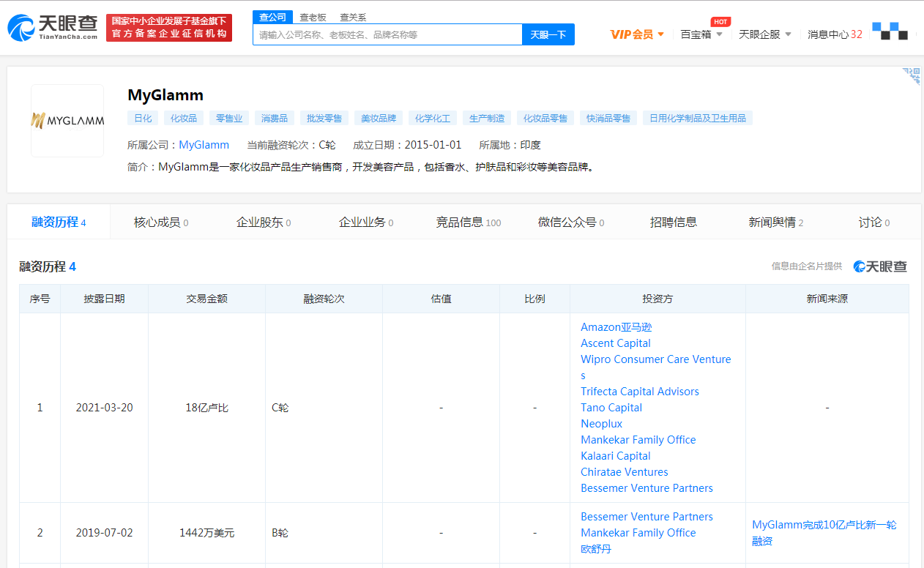This screenshot has height=568, width=924.
Task: Click the 披露日期 column header
Action: [x=105, y=299]
